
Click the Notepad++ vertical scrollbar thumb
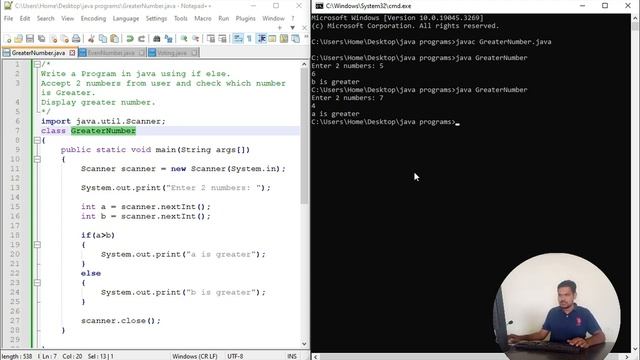click(x=304, y=136)
